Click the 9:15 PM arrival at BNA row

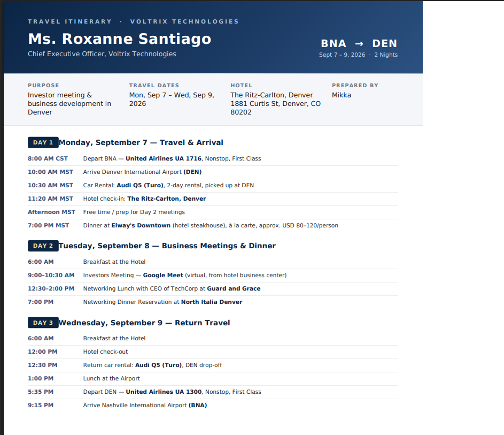tap(213, 406)
